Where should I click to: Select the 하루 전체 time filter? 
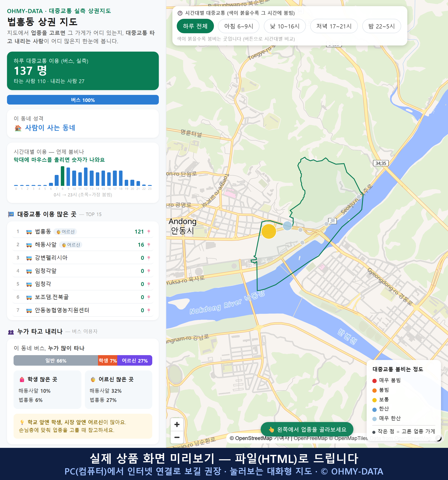pos(195,26)
